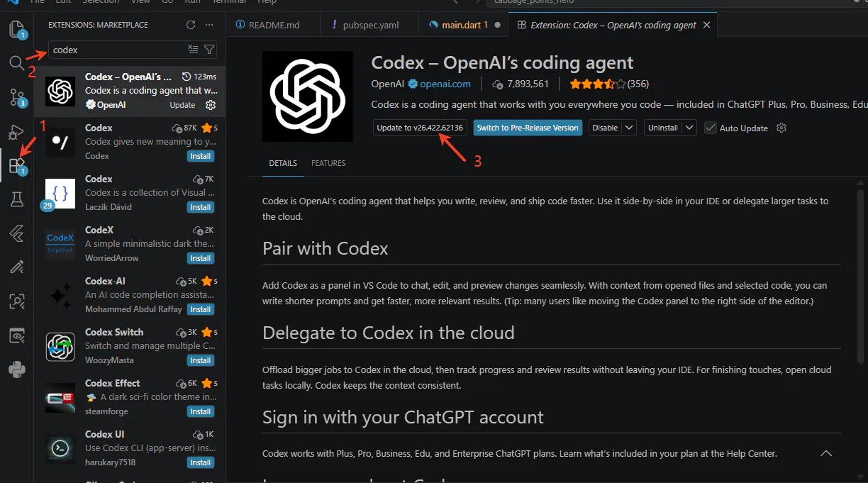868x483 pixels.
Task: Open the pencil icon view in activity bar
Action: 16,267
